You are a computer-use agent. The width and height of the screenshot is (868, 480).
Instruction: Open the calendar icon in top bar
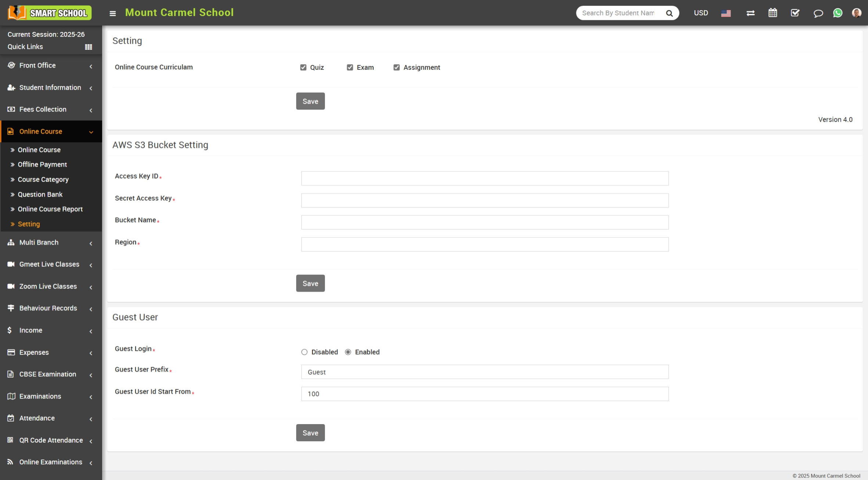pyautogui.click(x=772, y=13)
